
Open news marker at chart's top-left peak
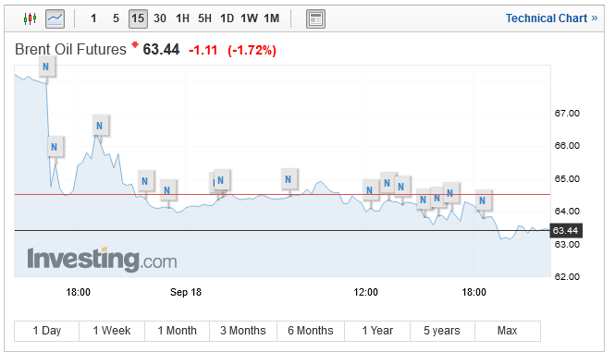click(x=46, y=67)
